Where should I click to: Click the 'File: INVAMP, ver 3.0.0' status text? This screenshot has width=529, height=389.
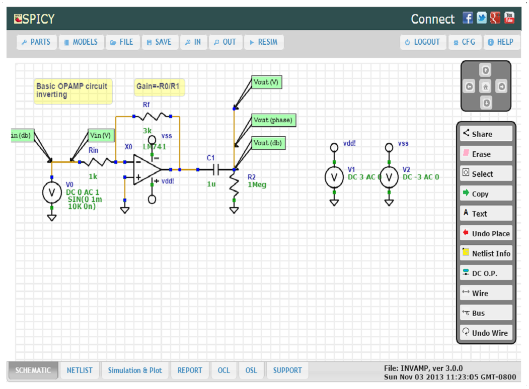pyautogui.click(x=423, y=368)
